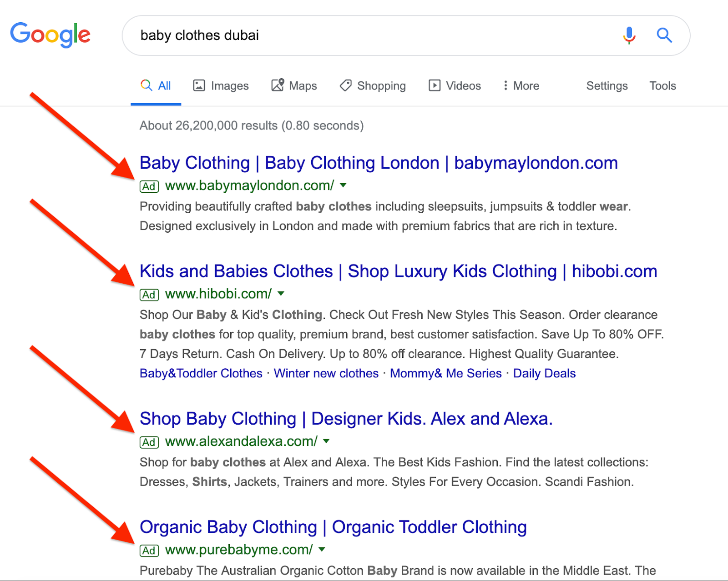Click Ad badge beside purebabyme URL
728x581 pixels.
(x=149, y=551)
